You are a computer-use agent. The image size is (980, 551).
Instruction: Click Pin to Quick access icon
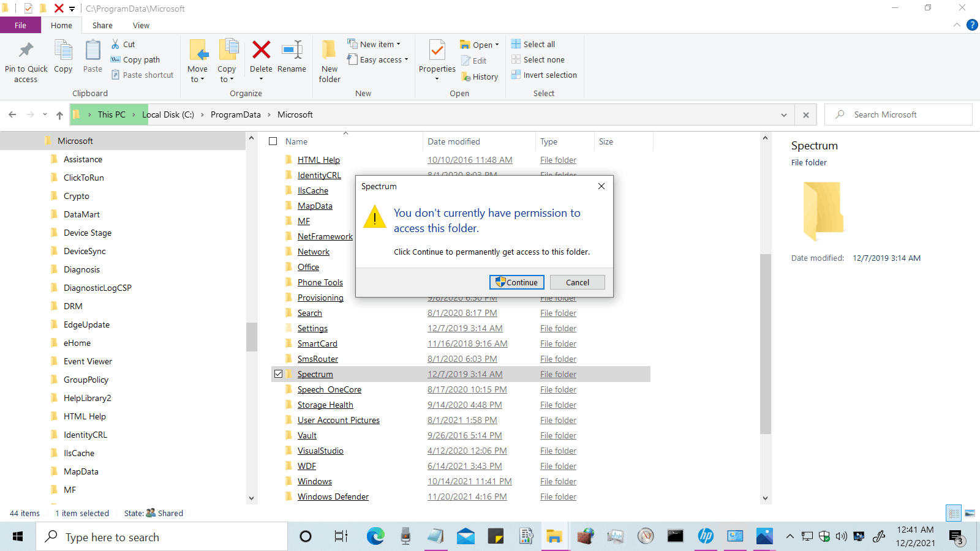pyautogui.click(x=26, y=50)
